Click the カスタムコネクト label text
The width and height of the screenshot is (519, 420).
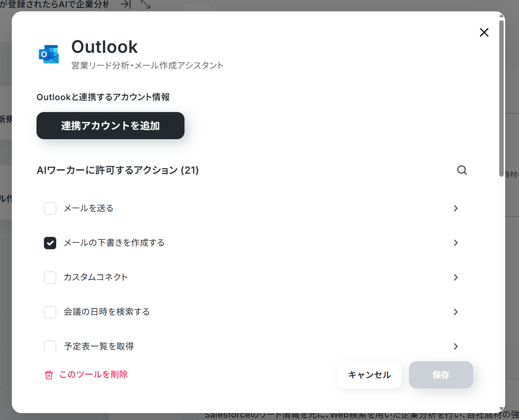96,277
